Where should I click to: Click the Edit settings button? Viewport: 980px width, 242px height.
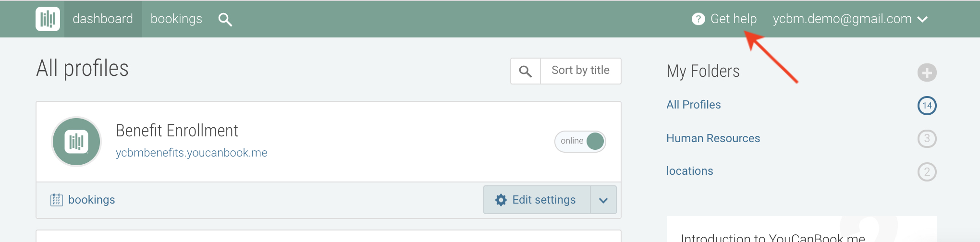537,200
